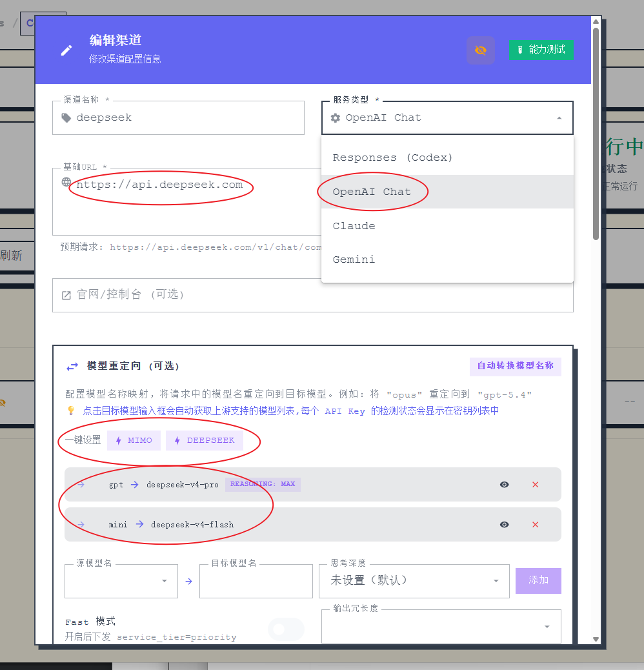Click the pencil edit icon in header
Image resolution: width=644 pixels, height=670 pixels.
click(x=66, y=50)
